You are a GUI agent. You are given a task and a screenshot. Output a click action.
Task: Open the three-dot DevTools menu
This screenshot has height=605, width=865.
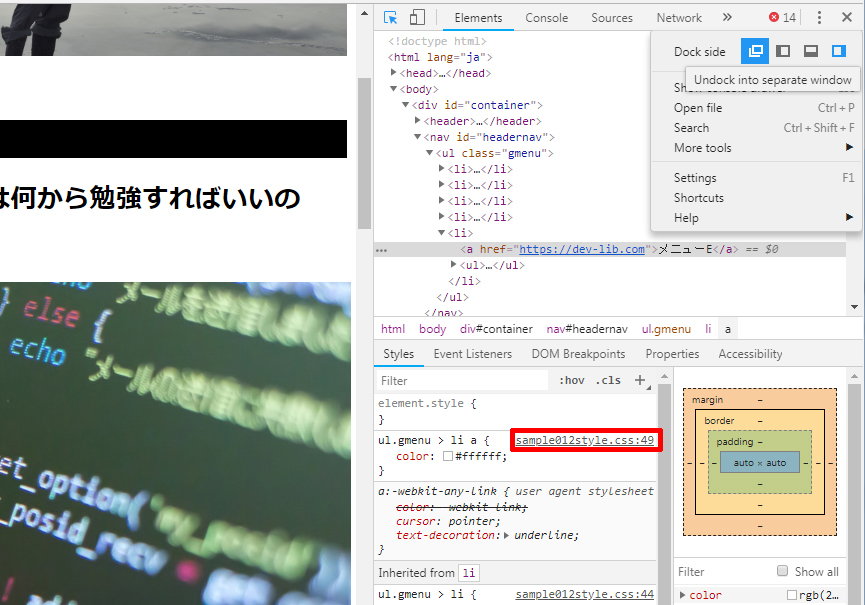click(819, 18)
